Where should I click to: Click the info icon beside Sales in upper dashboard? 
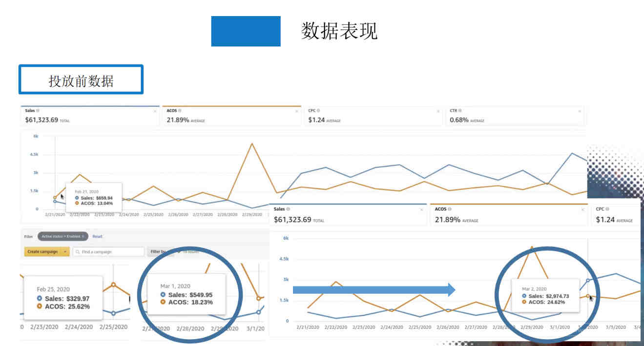[x=38, y=111]
